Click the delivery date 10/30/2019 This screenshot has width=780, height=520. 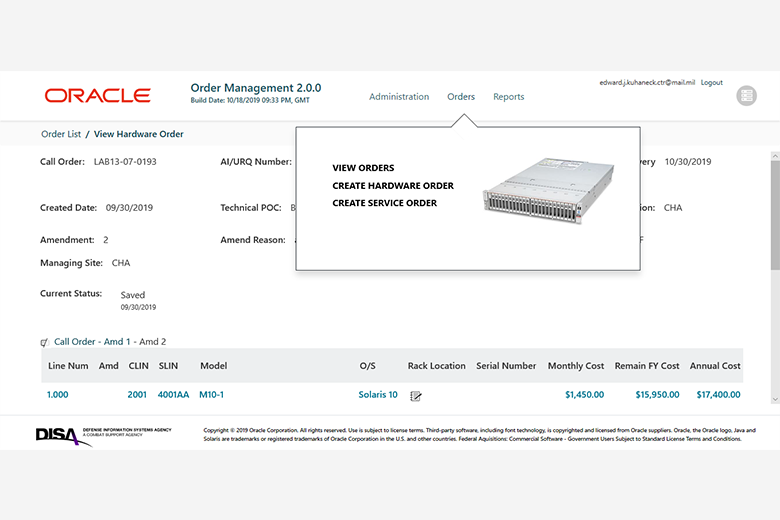click(688, 162)
